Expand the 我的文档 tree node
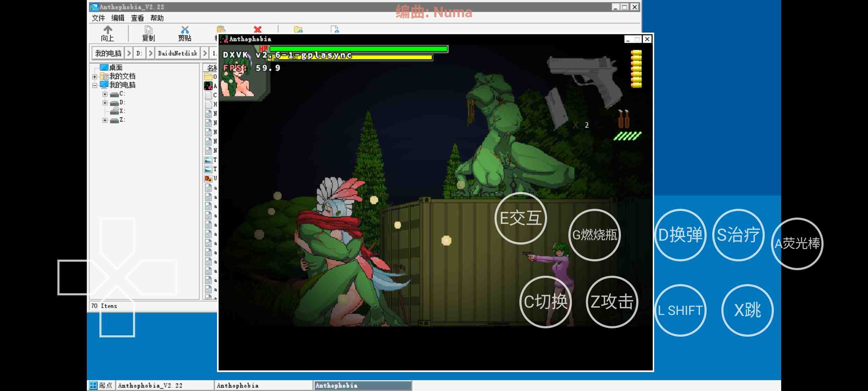The height and width of the screenshot is (391, 868). (94, 76)
